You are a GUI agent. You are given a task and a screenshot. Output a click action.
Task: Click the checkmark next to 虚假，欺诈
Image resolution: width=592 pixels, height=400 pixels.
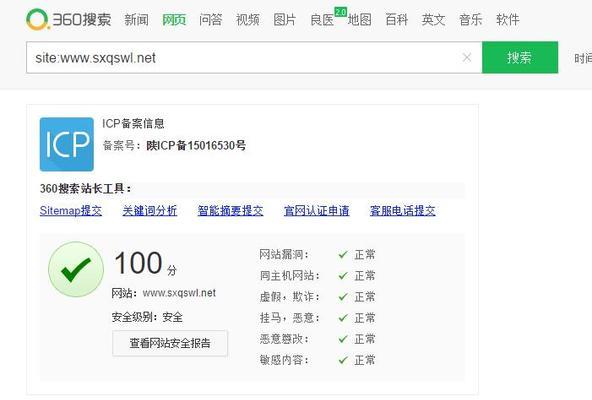pos(343,297)
